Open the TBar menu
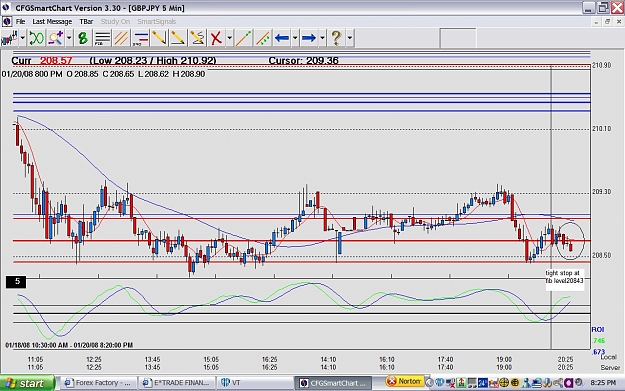The height and width of the screenshot is (391, 625). [86, 22]
